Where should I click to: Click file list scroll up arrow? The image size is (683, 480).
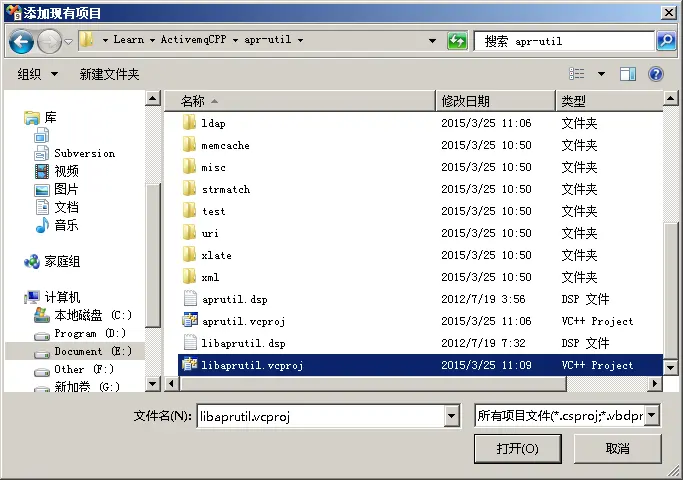[670, 98]
